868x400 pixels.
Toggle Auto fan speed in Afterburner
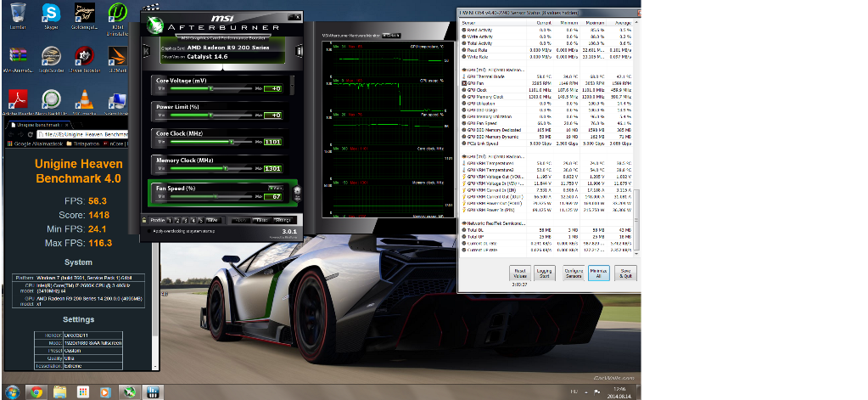[276, 188]
